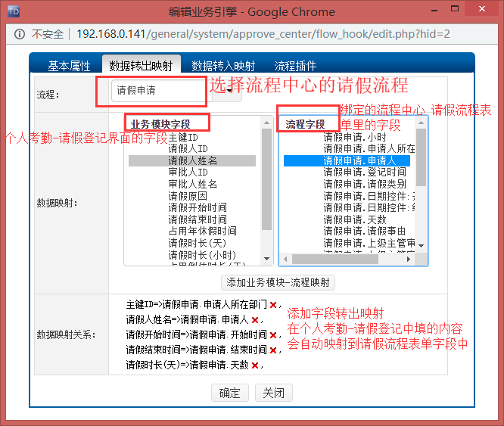
Task: Click the page info icon in address bar
Action: [x=18, y=35]
